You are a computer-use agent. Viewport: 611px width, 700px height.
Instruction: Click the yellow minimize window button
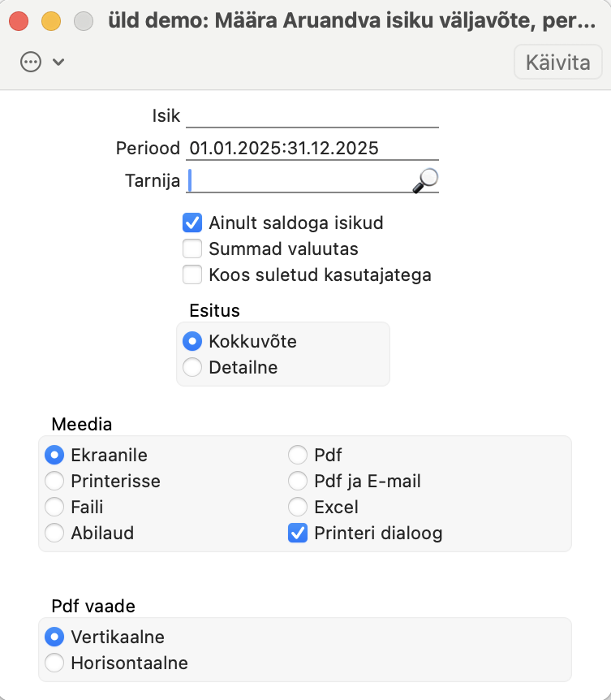(51, 21)
